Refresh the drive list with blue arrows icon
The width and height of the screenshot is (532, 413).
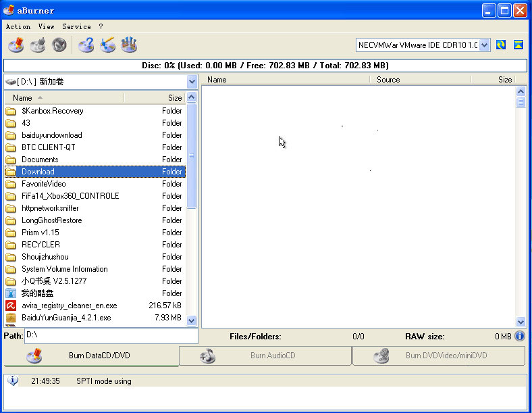pos(501,45)
